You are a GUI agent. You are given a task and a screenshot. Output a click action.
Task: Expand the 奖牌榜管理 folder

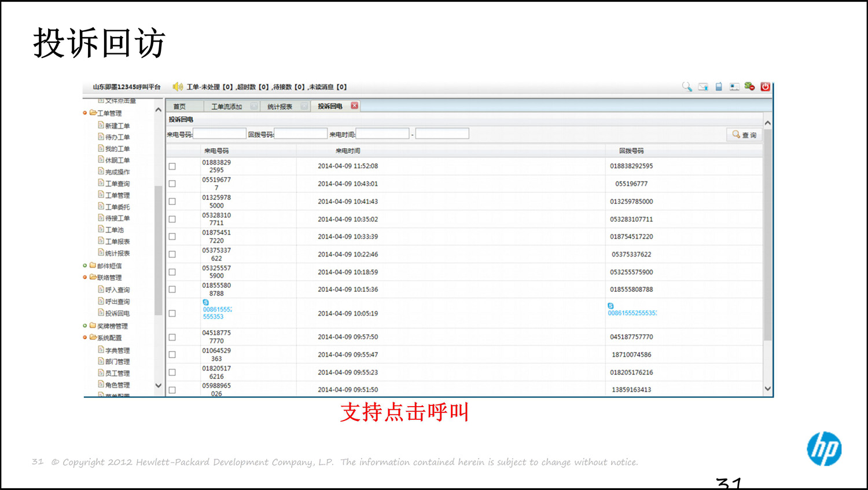point(85,326)
